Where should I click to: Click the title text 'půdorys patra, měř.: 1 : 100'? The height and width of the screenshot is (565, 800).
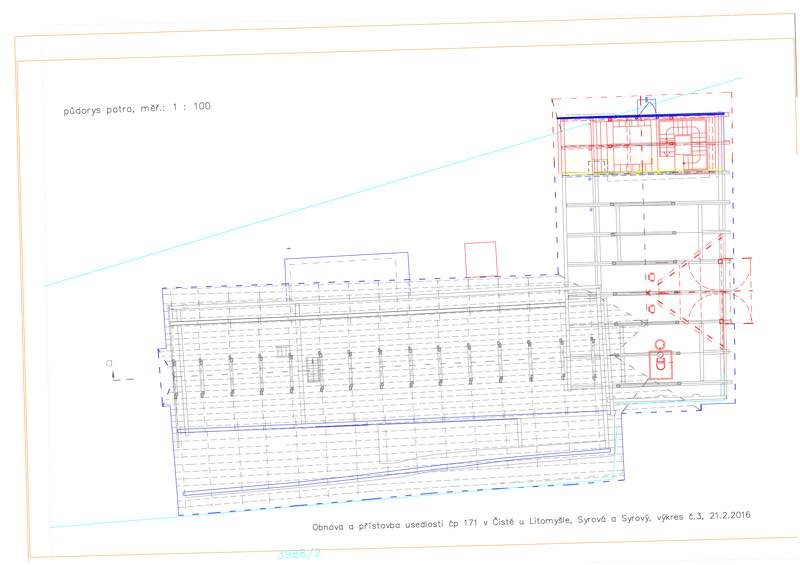tap(137, 108)
